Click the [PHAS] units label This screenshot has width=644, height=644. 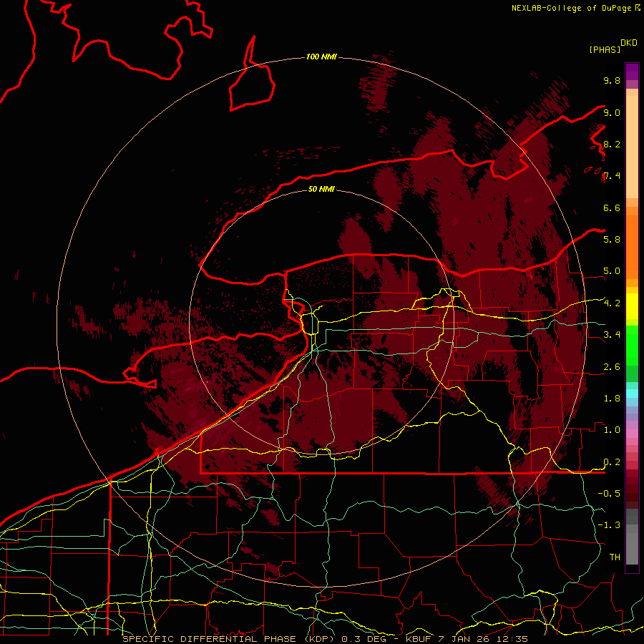click(605, 49)
